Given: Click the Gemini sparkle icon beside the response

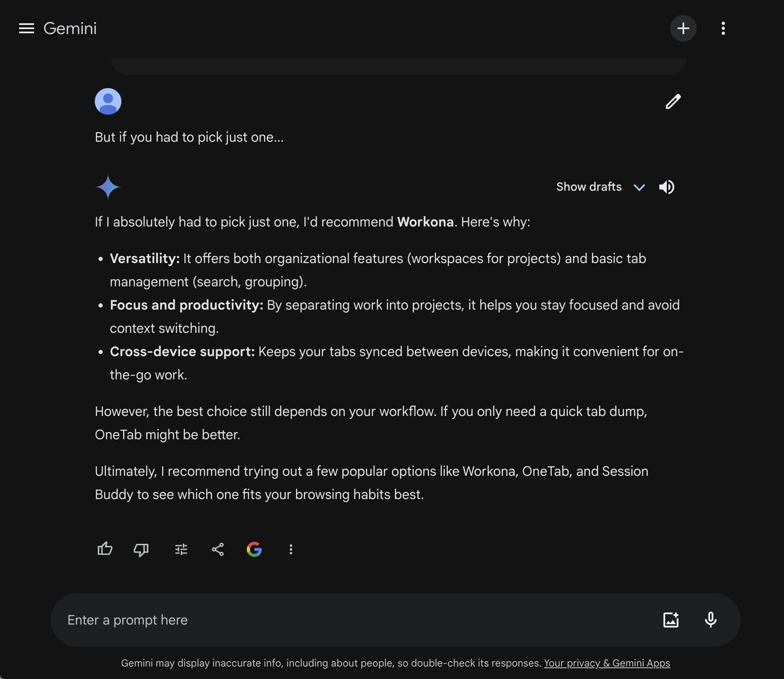Looking at the screenshot, I should click(x=108, y=187).
